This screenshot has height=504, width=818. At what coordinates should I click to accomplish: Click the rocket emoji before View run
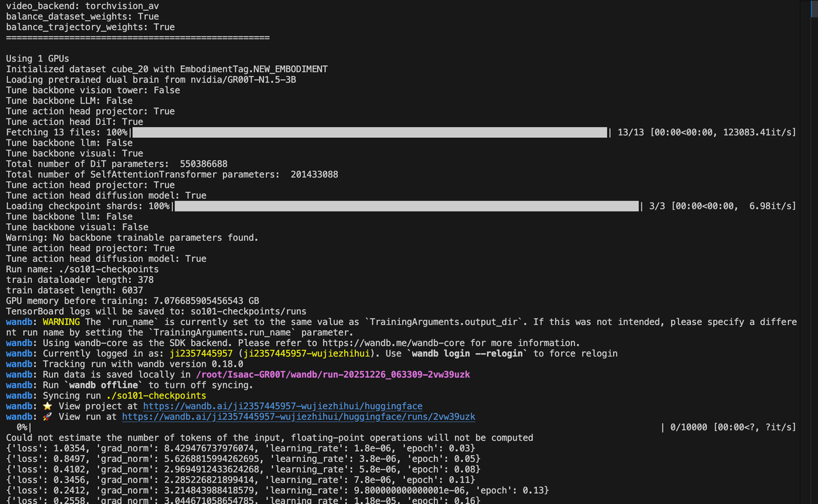point(47,416)
